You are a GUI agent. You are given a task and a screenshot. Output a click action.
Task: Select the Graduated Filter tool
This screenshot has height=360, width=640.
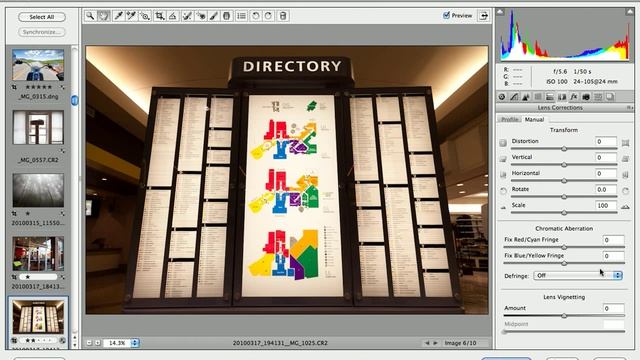click(227, 16)
